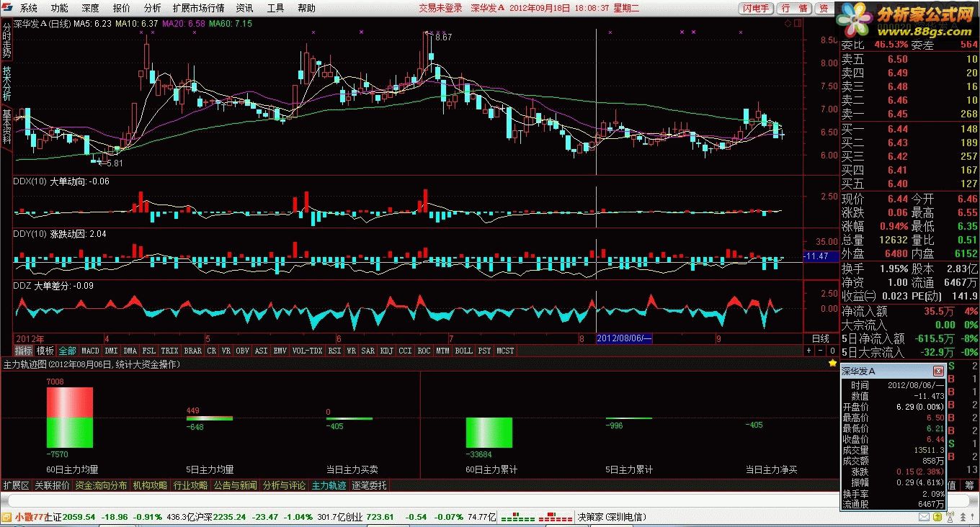Select the BOLL indicator

tap(463, 351)
